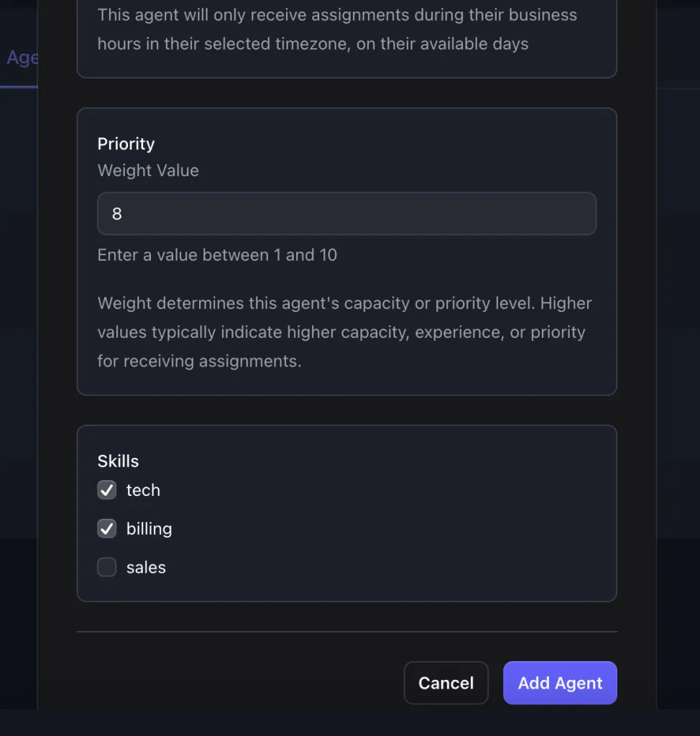Click the "Enter a value between 1 and 10" hint

[217, 255]
